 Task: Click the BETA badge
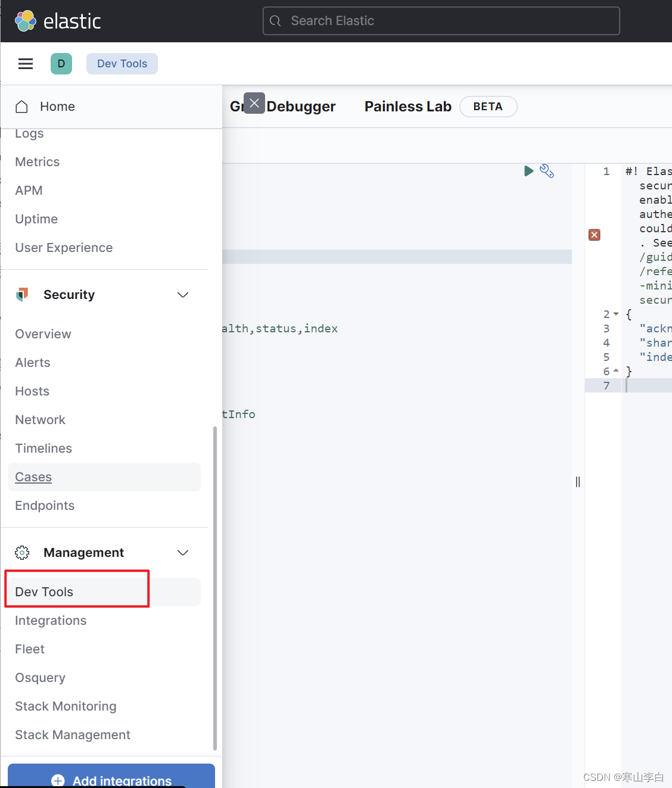(488, 107)
